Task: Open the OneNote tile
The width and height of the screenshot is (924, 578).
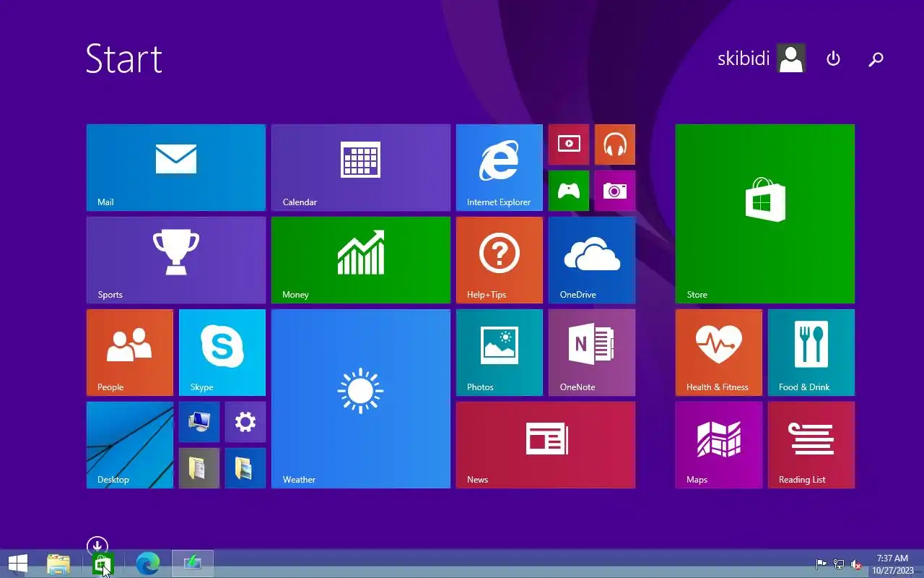Action: pos(592,353)
